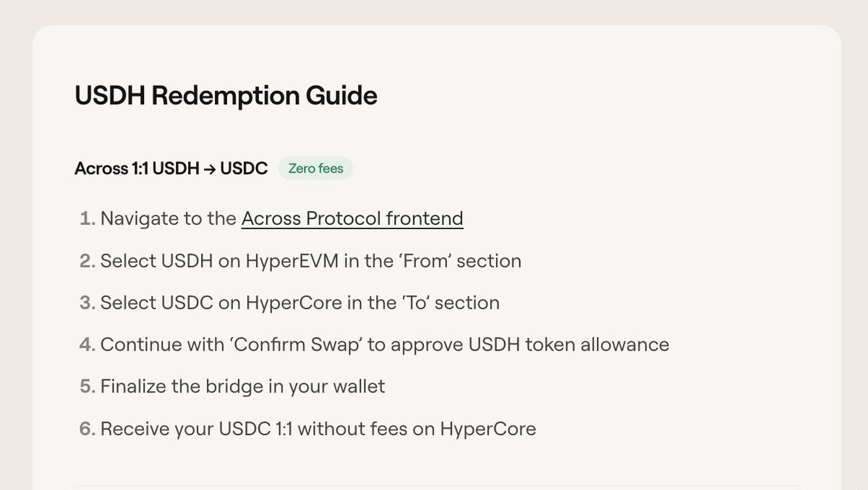868x490 pixels.
Task: Click the number 2. list marker
Action: click(88, 261)
